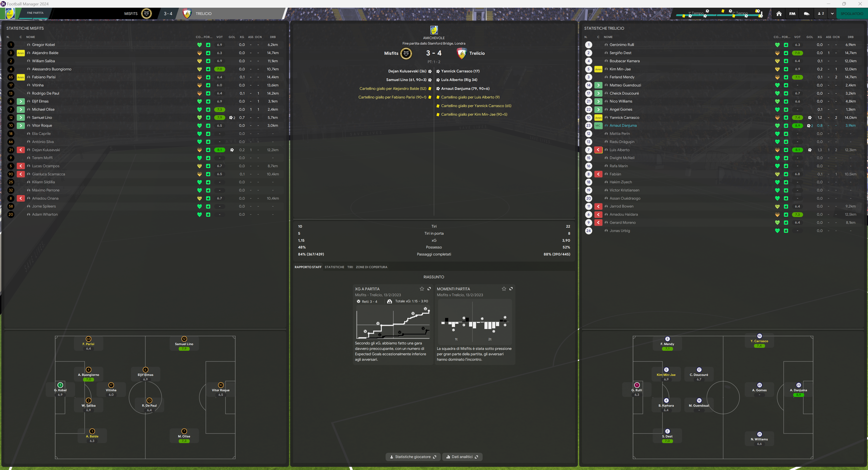Click Trelicio crest beside the center score
Screen dimensions: 868x470
pos(462,53)
